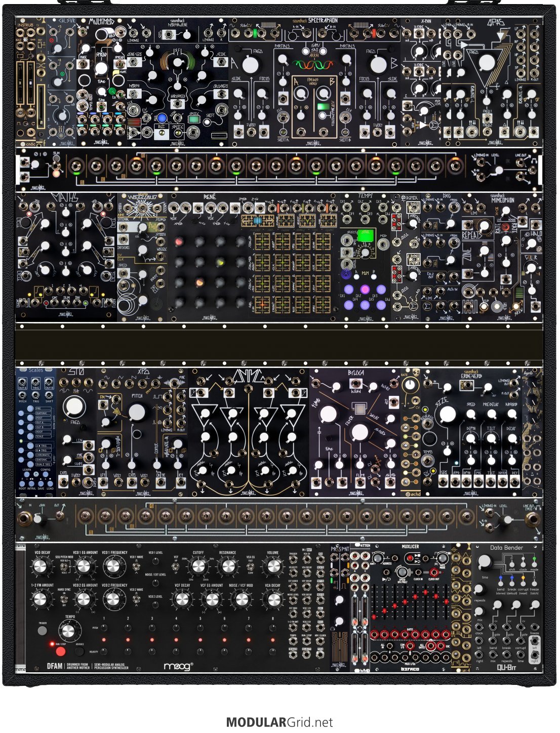Viewport: 560px width, 733px height.
Task: Click the DFAM VCF EG AMOUNT knob
Action: [211, 600]
